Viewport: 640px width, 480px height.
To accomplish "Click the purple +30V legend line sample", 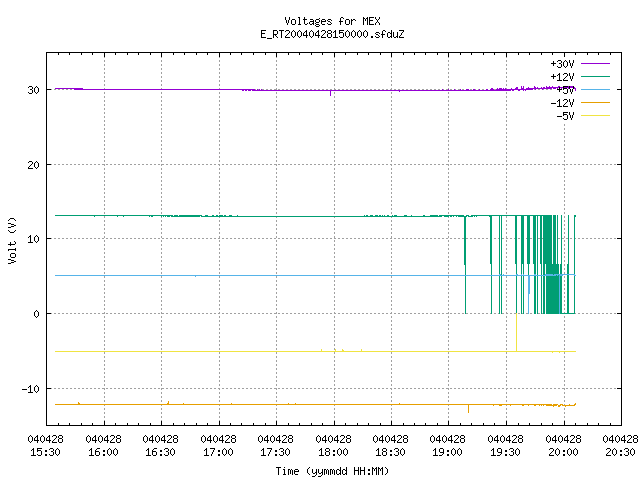I will coord(595,64).
